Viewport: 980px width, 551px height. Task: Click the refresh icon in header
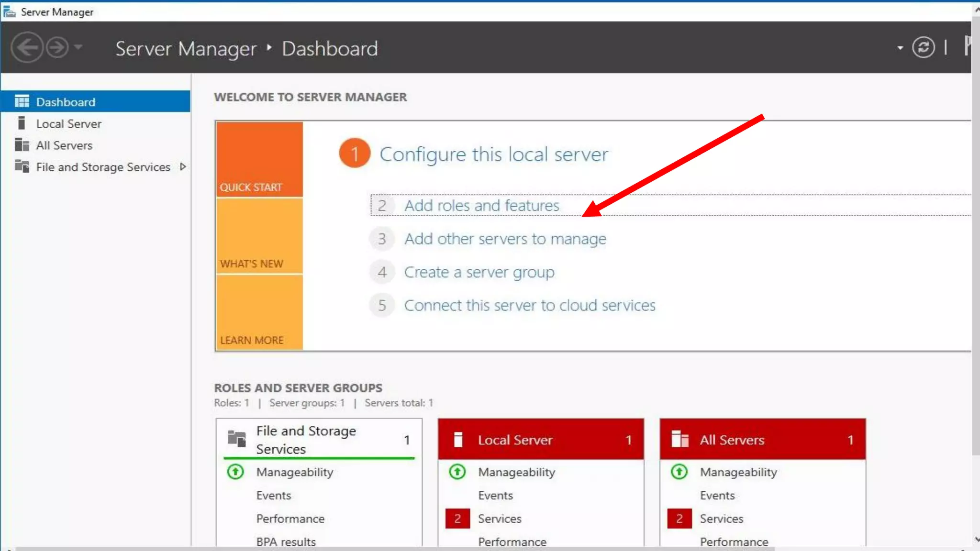click(923, 47)
